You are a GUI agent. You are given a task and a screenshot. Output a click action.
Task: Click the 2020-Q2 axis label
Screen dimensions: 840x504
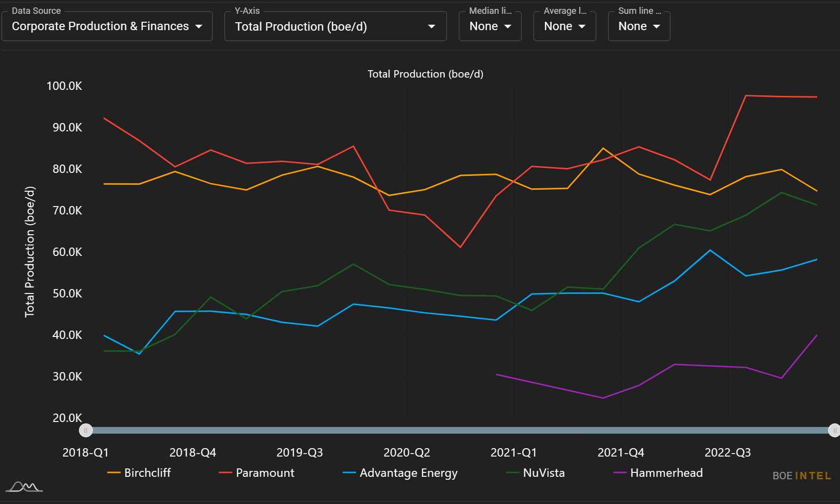point(407,453)
